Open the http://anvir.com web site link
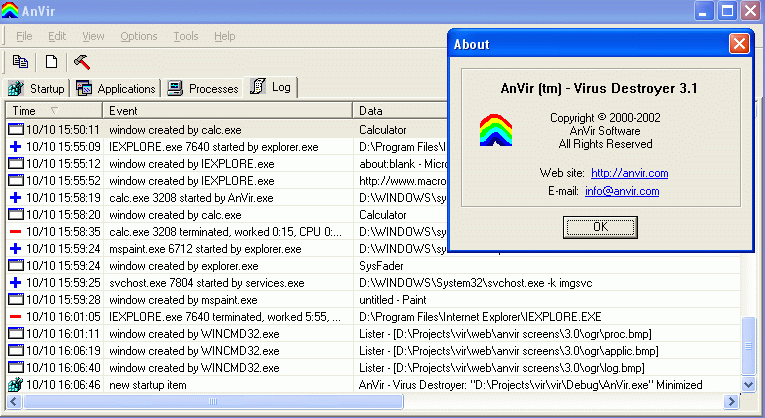The image size is (765, 418). pos(629,173)
